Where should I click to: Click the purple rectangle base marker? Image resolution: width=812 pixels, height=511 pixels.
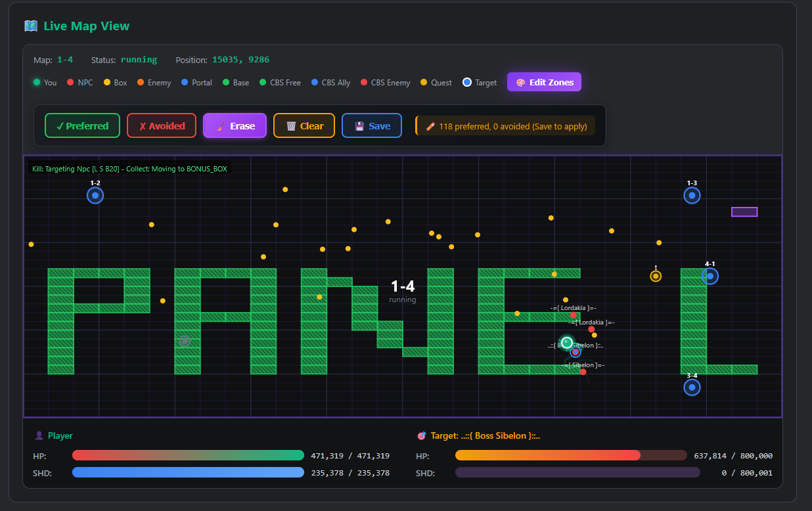point(744,212)
